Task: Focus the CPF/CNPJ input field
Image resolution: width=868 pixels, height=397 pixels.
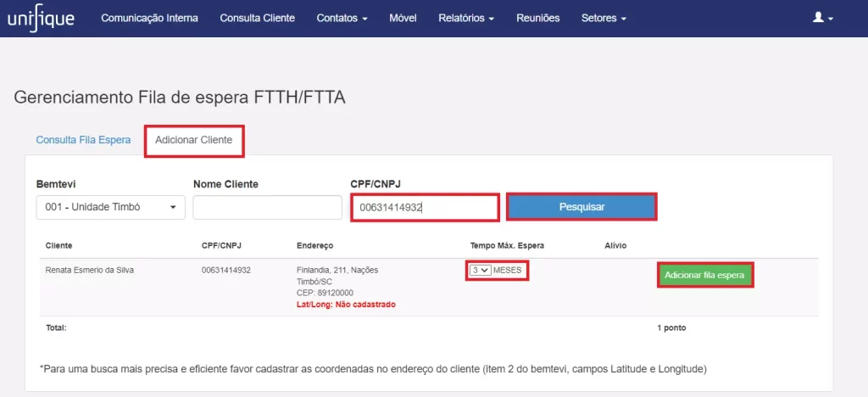Action: 426,208
